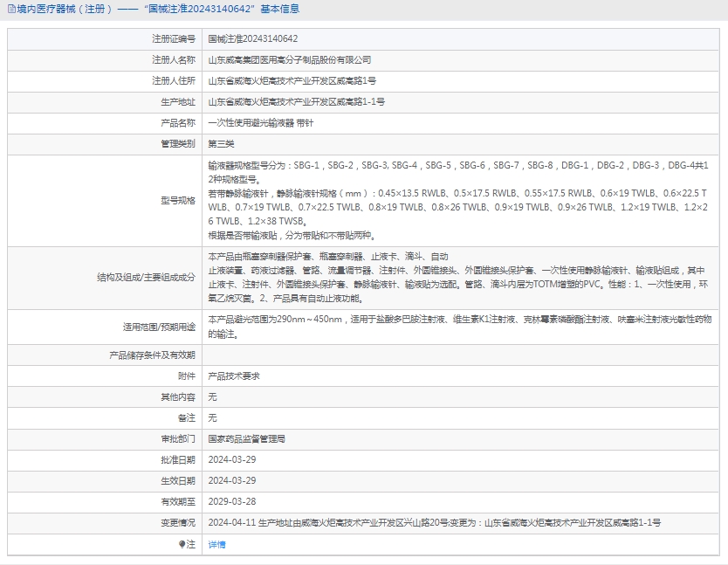Click registration number 国械注准20243140642 in the table
Screen dimensions: 728x565
click(x=252, y=39)
